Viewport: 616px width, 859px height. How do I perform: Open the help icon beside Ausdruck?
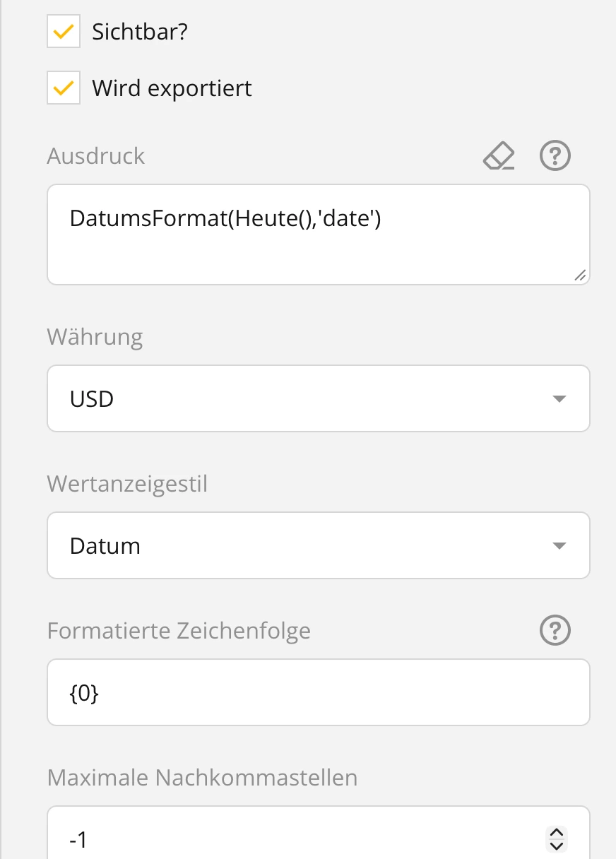point(555,155)
